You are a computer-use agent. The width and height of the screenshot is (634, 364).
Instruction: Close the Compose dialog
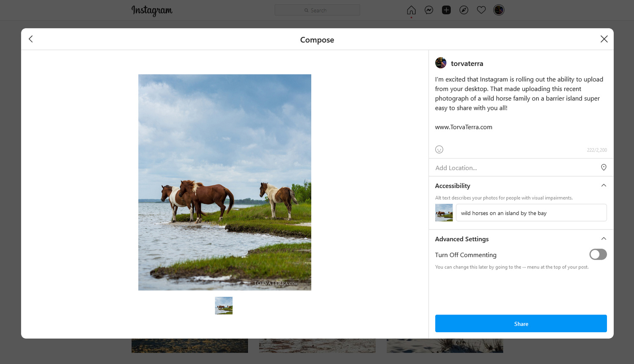pos(604,39)
